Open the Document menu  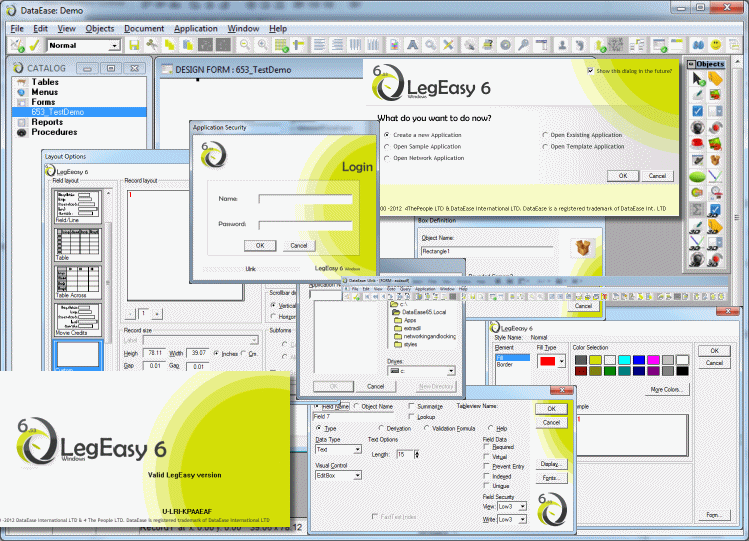(144, 29)
